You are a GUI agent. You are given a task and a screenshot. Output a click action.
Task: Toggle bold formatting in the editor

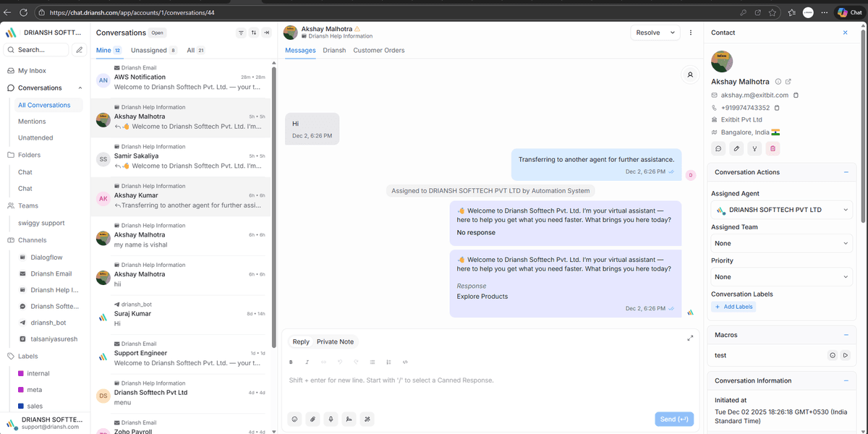pyautogui.click(x=292, y=362)
